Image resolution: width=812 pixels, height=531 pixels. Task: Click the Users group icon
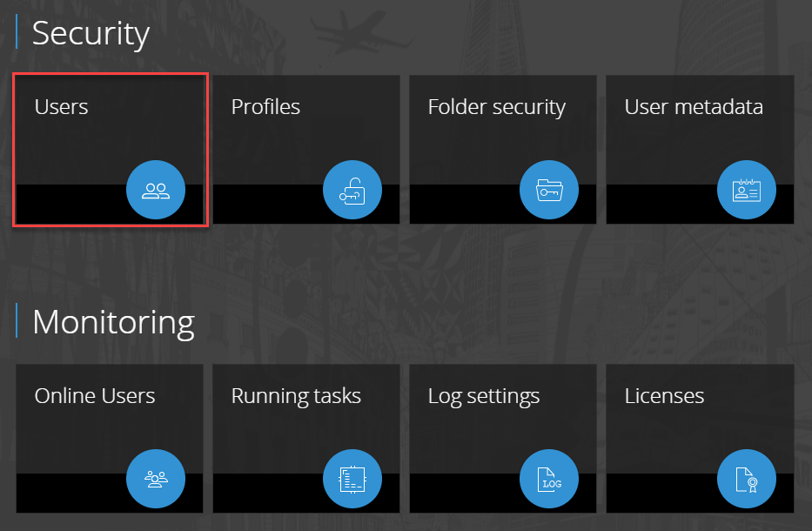click(156, 189)
